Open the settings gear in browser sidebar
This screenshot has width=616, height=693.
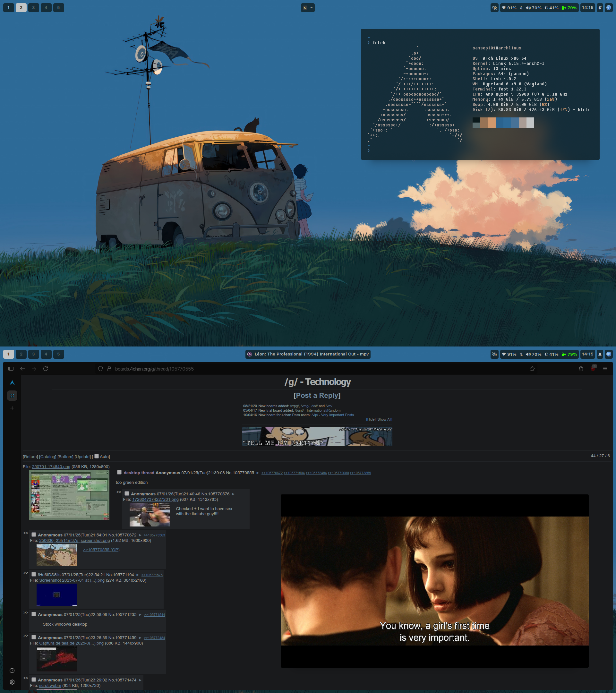12,682
